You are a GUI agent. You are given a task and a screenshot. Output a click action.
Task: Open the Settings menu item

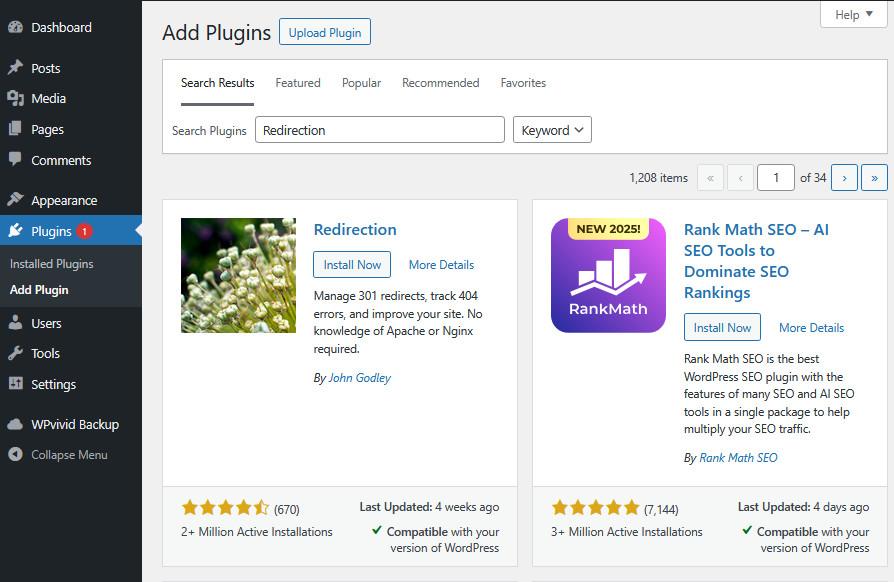click(71, 384)
